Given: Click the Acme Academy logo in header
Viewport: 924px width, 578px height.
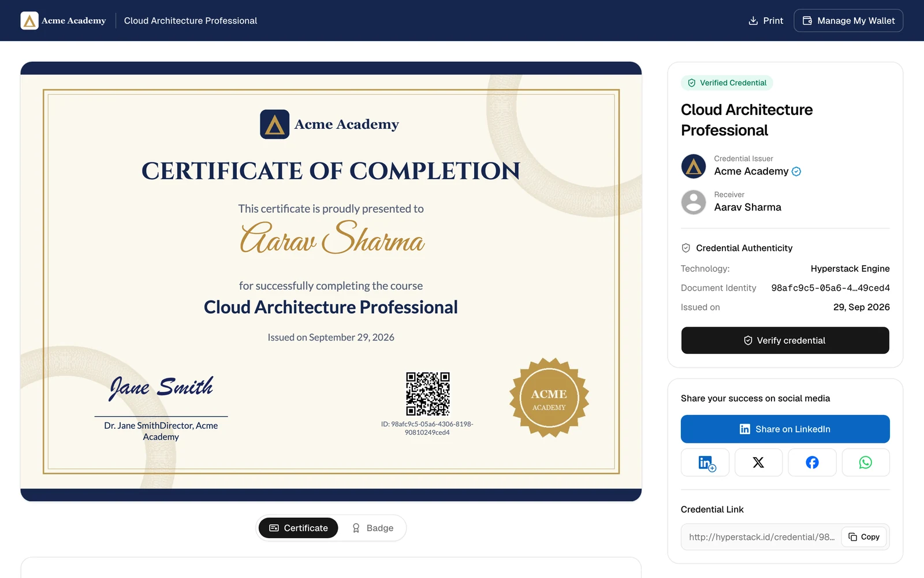Looking at the screenshot, I should pyautogui.click(x=64, y=21).
